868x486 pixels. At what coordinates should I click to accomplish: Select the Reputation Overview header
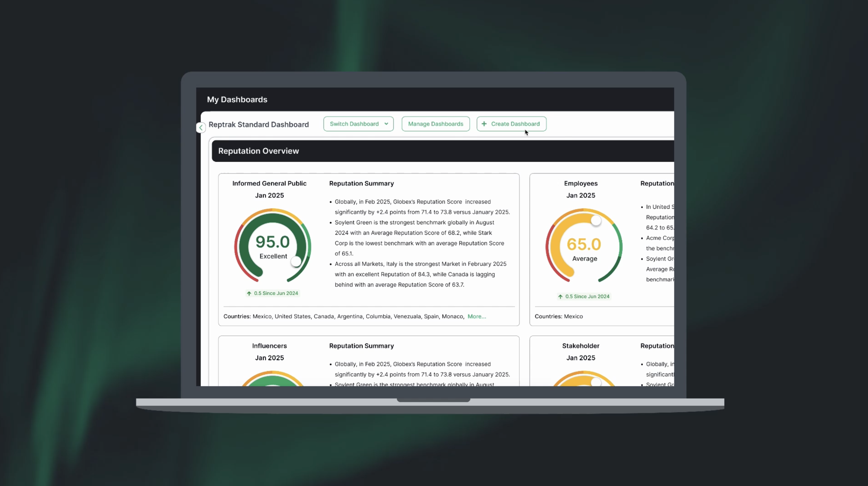pyautogui.click(x=258, y=151)
